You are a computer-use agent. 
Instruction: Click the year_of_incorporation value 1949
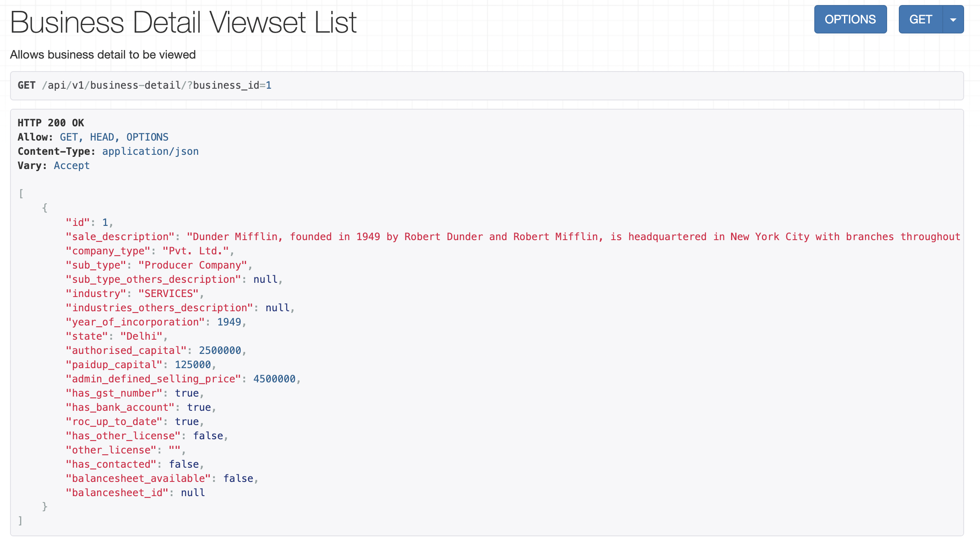(x=229, y=322)
